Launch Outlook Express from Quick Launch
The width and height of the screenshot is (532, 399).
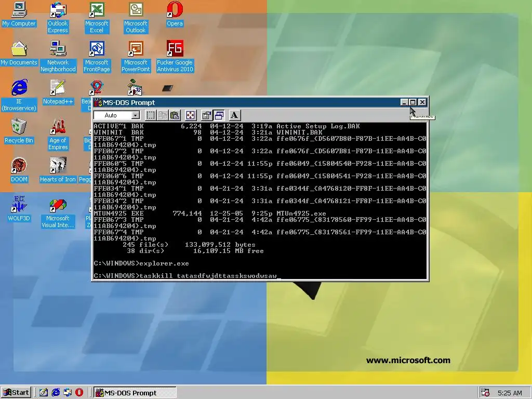click(68, 393)
